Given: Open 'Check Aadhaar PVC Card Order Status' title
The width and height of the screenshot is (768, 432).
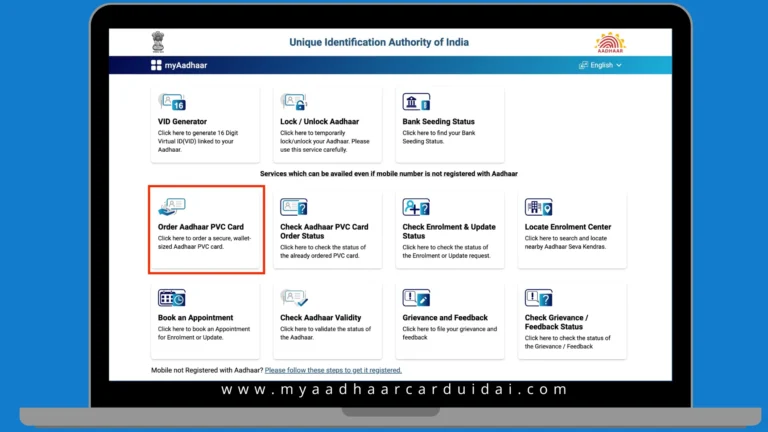Looking at the screenshot, I should 324,231.
